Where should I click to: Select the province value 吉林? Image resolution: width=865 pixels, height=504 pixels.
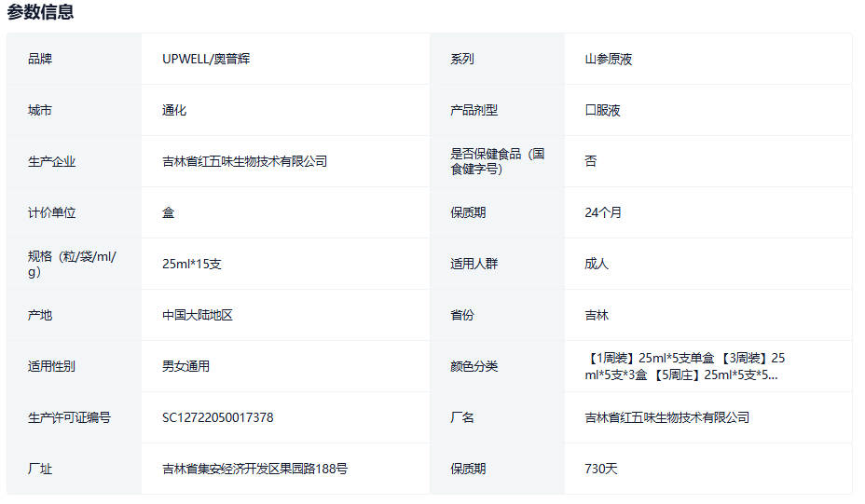[x=597, y=315]
